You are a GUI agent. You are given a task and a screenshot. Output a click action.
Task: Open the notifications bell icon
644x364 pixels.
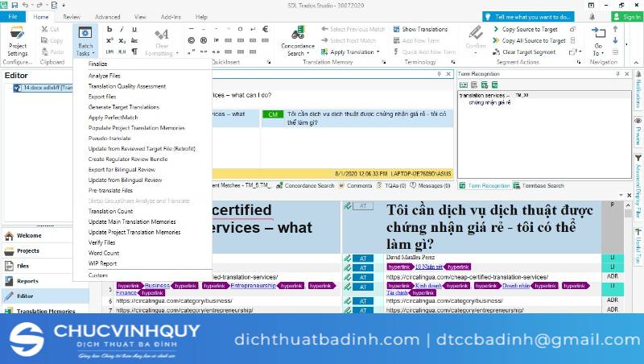(x=592, y=17)
